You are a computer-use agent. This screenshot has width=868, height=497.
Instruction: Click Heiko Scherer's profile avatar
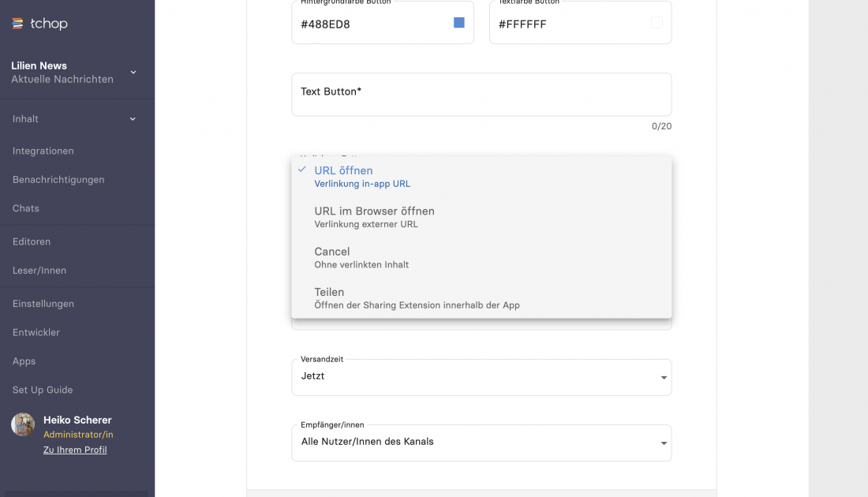[x=23, y=424]
